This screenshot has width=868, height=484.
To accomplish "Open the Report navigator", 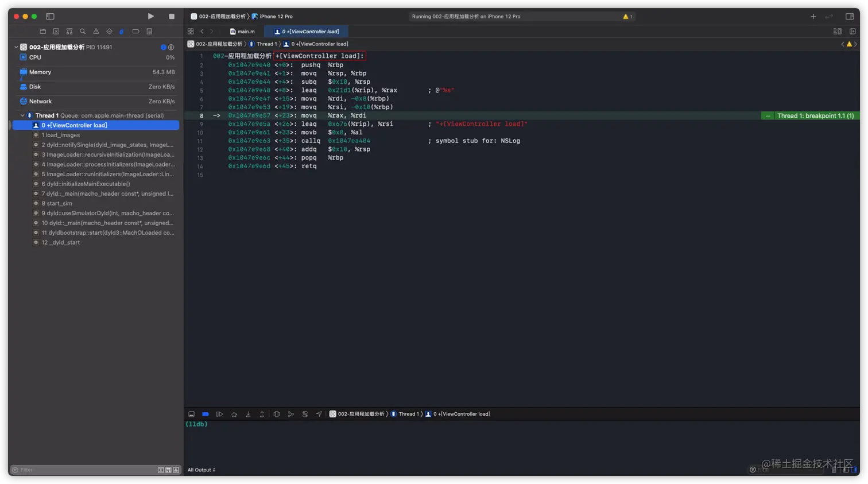I will 149,32.
